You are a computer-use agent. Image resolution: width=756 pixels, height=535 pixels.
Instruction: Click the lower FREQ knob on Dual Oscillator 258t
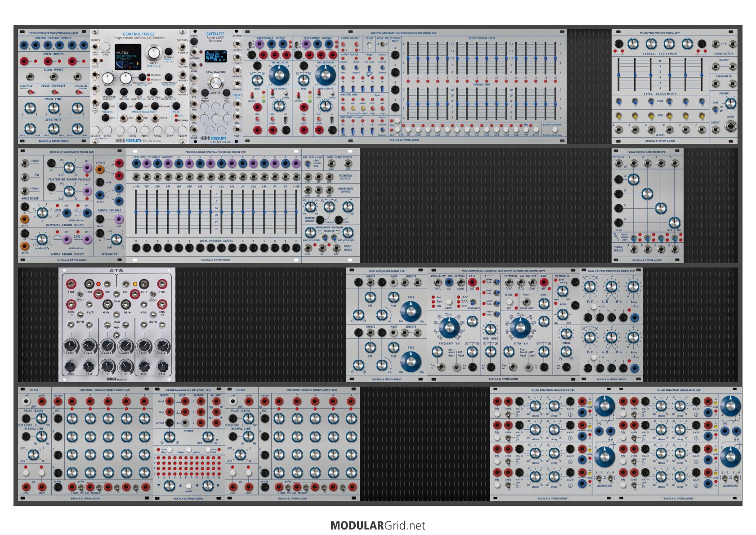[411, 362]
